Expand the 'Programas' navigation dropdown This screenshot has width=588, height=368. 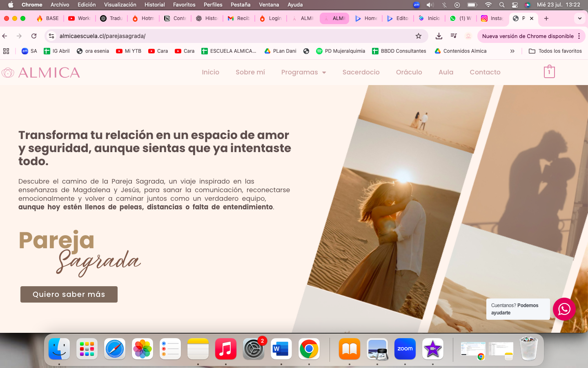point(303,72)
